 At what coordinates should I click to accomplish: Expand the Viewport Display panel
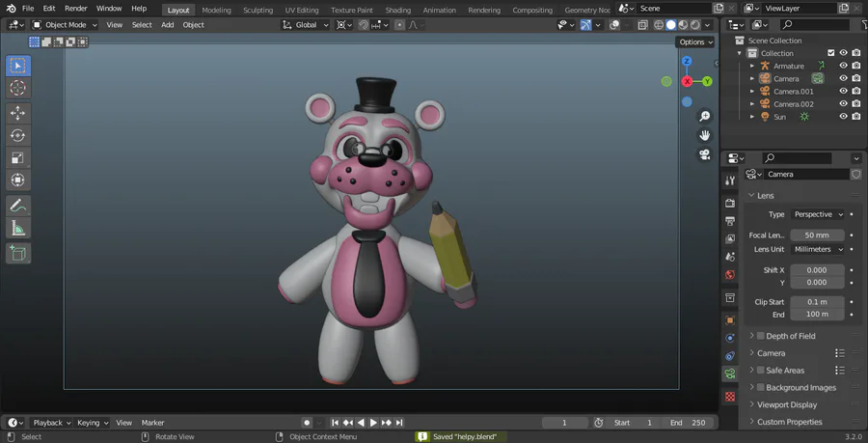pos(786,404)
